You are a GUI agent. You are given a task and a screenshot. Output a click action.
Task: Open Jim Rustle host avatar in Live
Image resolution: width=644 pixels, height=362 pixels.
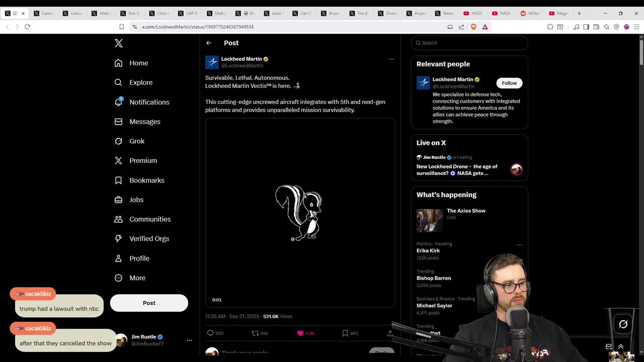click(x=516, y=169)
